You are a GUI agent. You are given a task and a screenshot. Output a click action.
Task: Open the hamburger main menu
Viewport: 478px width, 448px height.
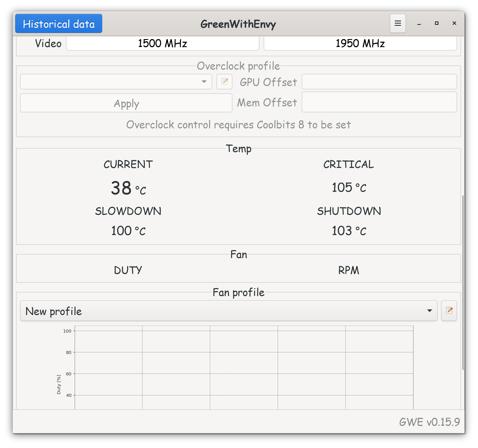click(398, 23)
